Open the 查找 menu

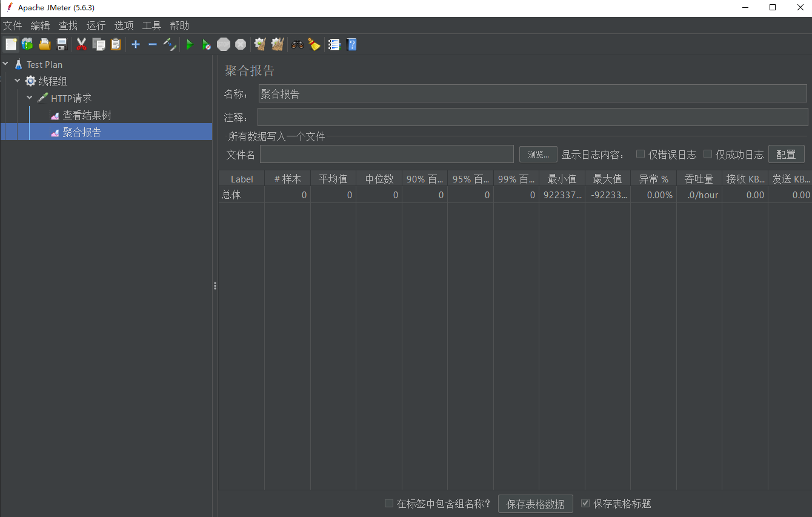pos(68,25)
